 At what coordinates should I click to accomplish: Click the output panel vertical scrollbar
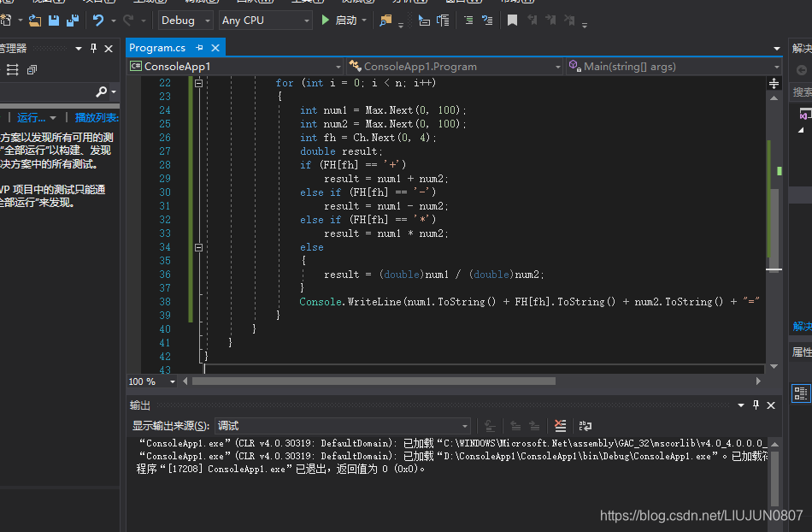click(774, 477)
